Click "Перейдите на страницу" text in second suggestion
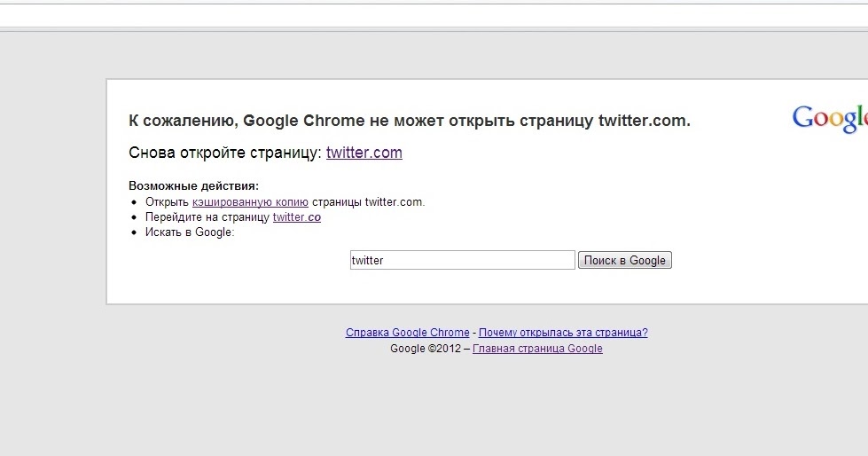Image resolution: width=868 pixels, height=456 pixels. click(x=207, y=217)
